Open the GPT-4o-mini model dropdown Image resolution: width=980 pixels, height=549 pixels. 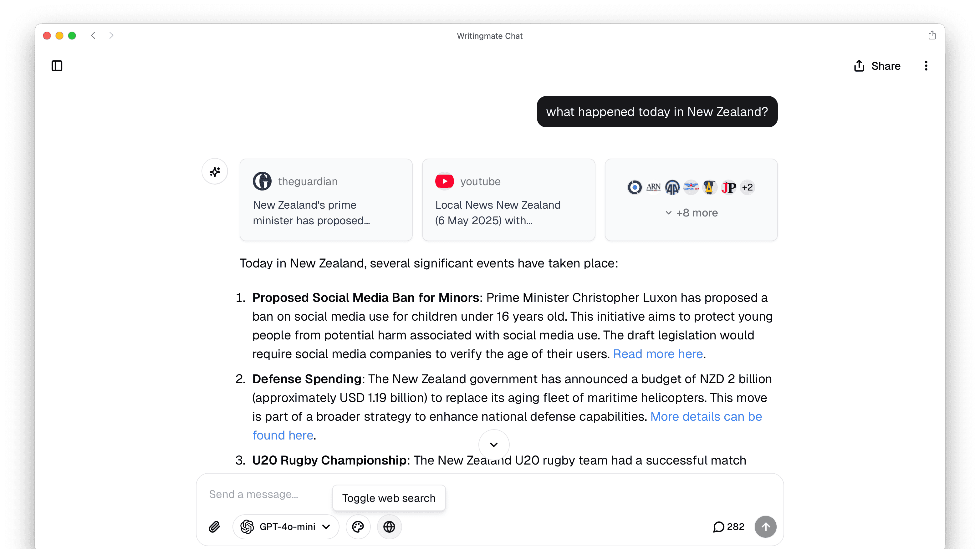tap(285, 527)
